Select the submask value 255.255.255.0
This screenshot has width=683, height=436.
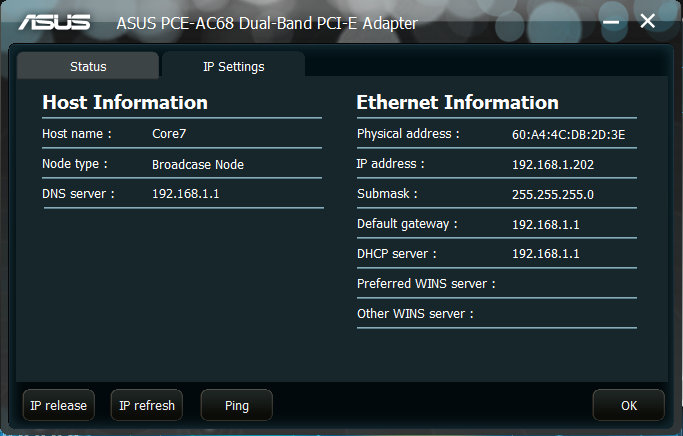point(553,194)
